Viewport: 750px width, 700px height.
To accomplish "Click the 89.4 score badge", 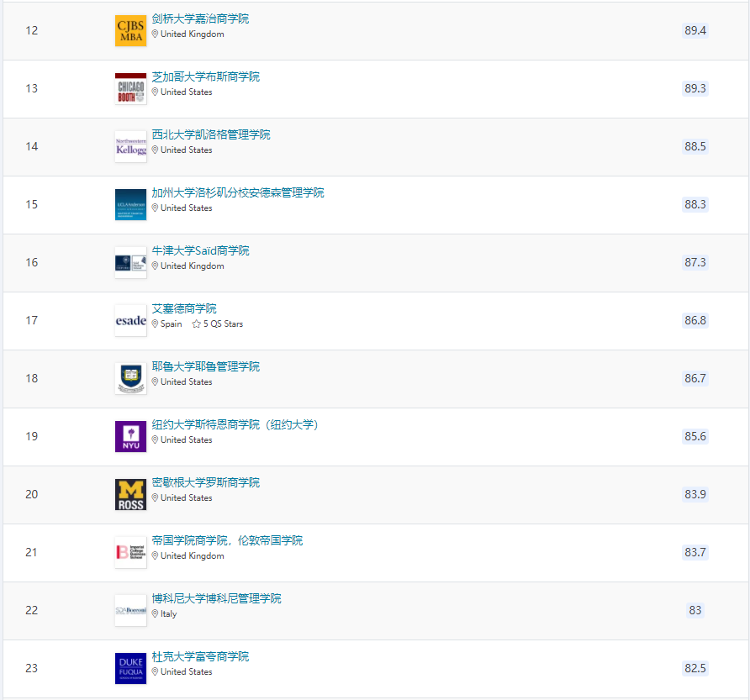I will 695,30.
